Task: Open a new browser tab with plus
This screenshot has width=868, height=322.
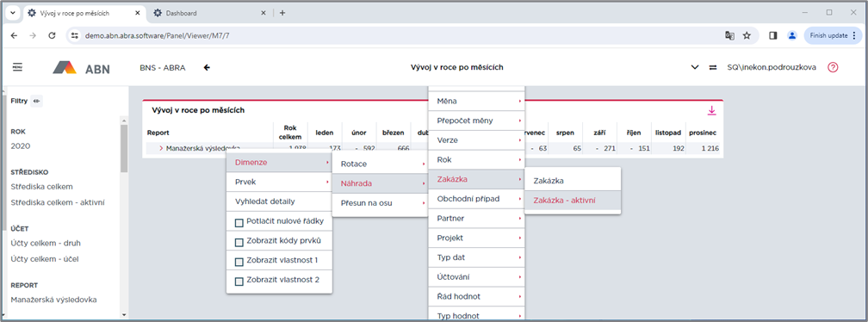Action: pos(282,13)
